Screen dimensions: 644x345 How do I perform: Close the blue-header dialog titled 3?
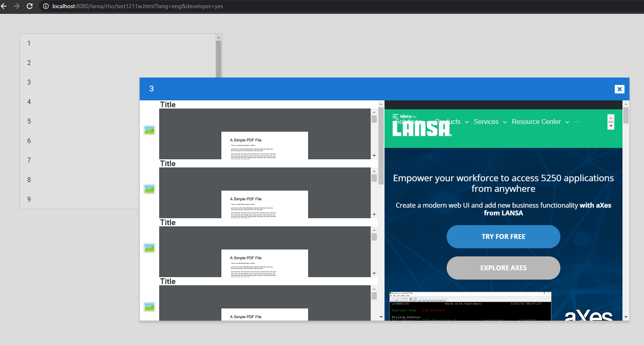click(619, 89)
